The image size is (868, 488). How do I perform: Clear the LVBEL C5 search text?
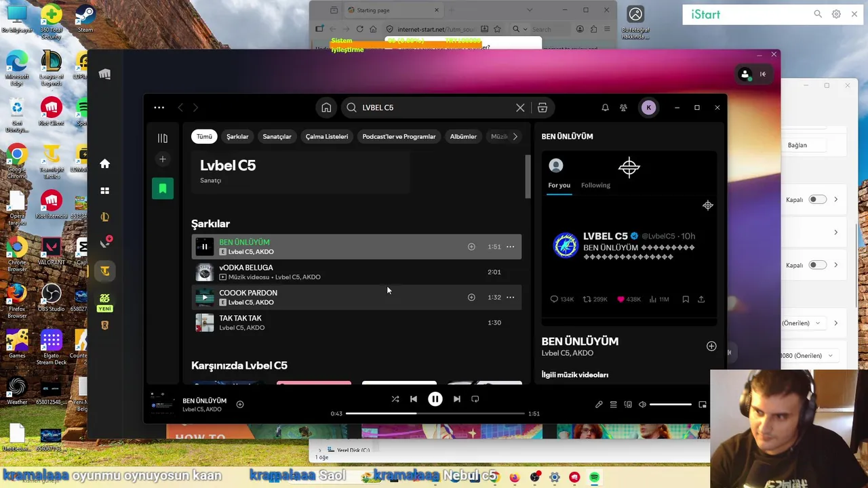(x=520, y=108)
